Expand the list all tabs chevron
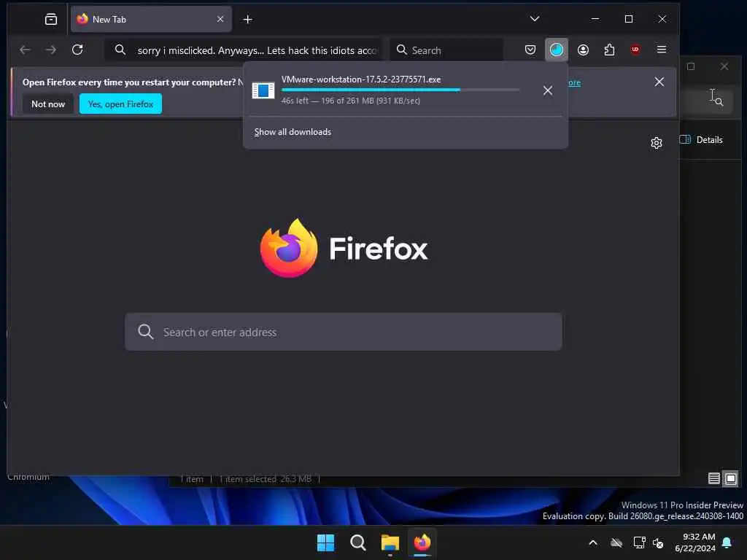This screenshot has height=560, width=747. 535,18
